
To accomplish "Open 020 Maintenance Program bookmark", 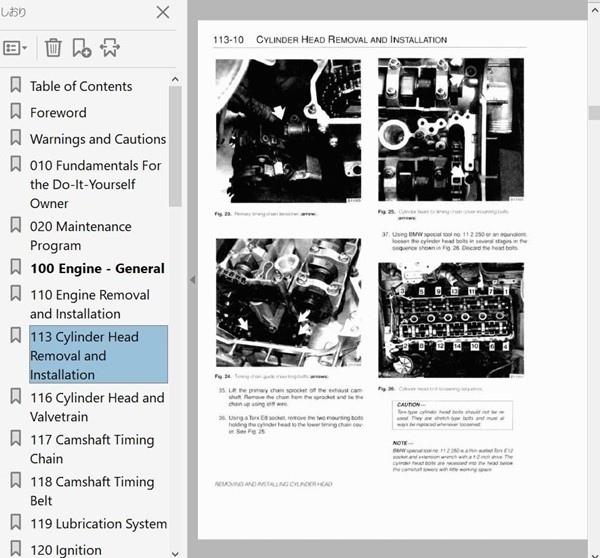I will (81, 236).
